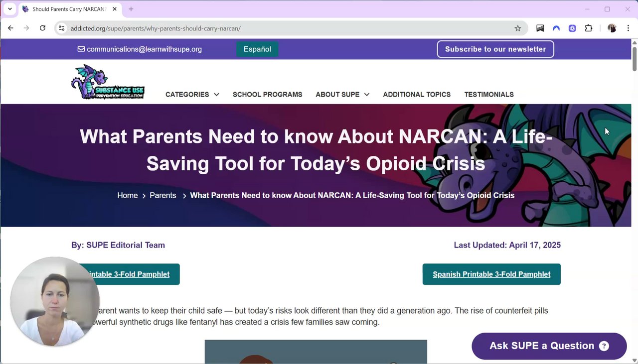The image size is (638, 364).
Task: Switch the site to Español
Action: pyautogui.click(x=257, y=49)
